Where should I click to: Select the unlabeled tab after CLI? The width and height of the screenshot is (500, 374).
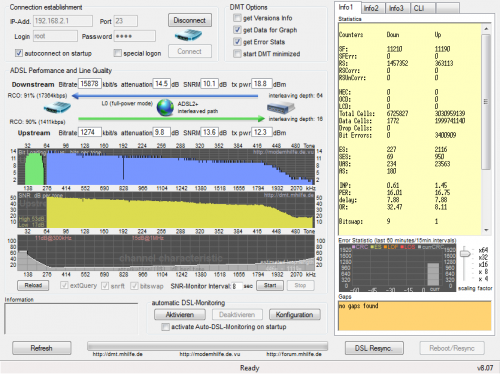pyautogui.click(x=448, y=8)
